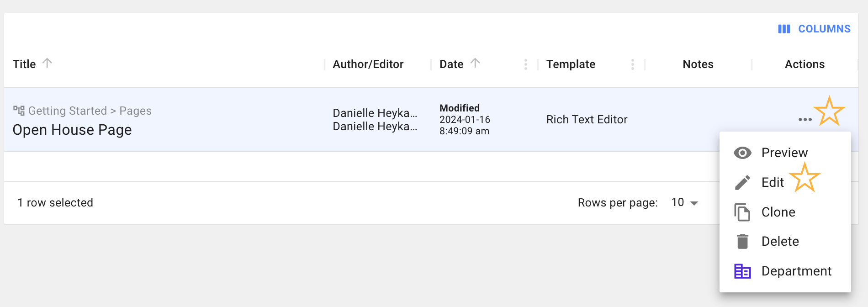Viewport: 868px width, 307px height.
Task: Open the Template column options menu
Action: coord(633,64)
